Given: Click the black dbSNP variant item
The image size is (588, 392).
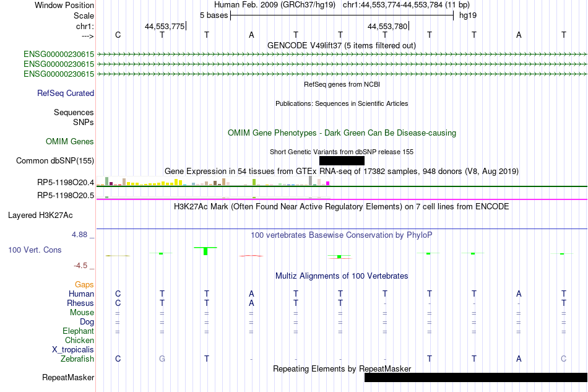Looking at the screenshot, I should (x=342, y=160).
